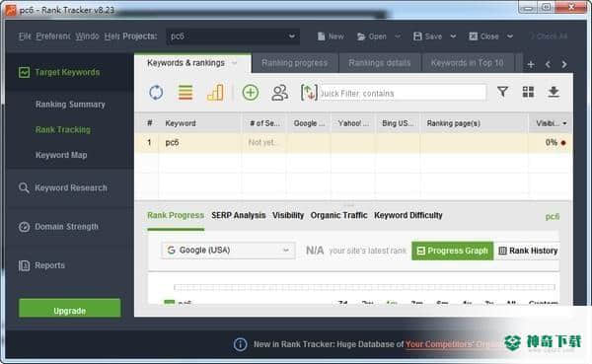Expand Close button dropdown arrow
The width and height of the screenshot is (592, 364).
pos(510,36)
